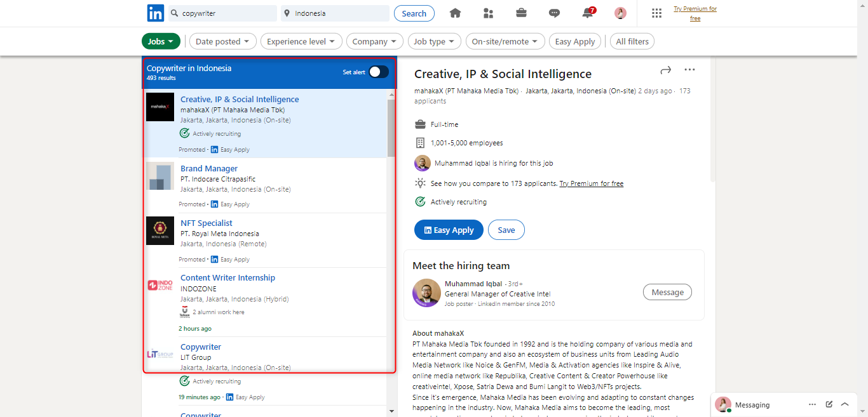Screen dimensions: 868x417
Task: Select the Brand Manager job listing
Action: tap(265, 185)
